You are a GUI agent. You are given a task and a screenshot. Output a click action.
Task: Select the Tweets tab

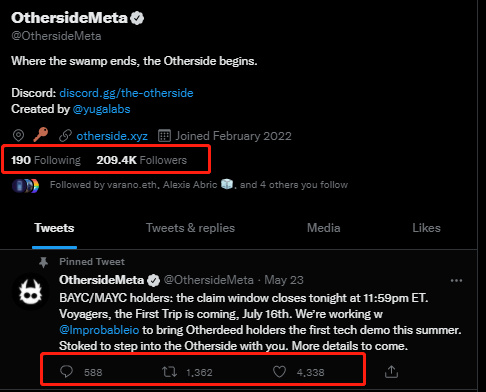(x=54, y=228)
